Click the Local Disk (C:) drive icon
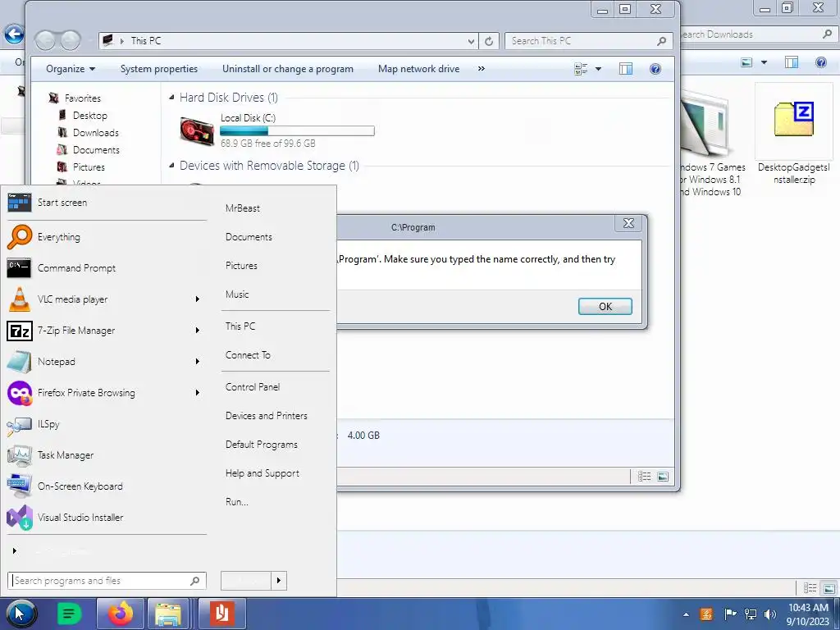840x630 pixels. coord(197,130)
